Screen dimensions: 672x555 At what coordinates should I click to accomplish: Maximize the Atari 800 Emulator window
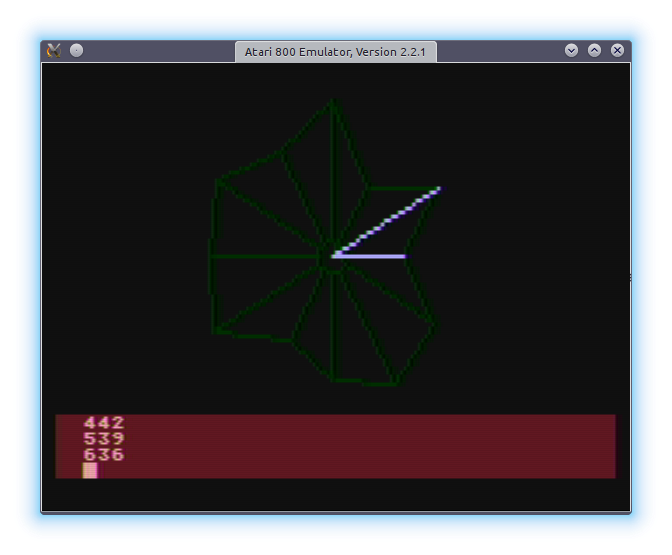tap(594, 51)
